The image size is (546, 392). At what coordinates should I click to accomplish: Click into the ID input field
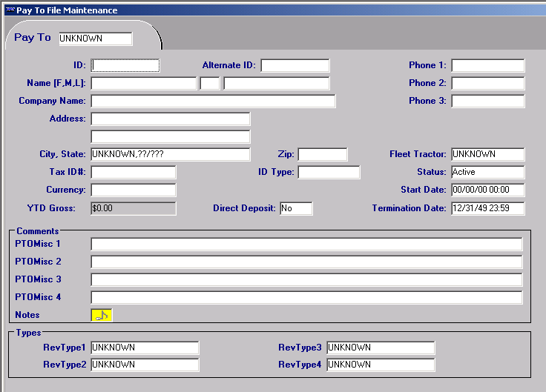click(x=125, y=65)
